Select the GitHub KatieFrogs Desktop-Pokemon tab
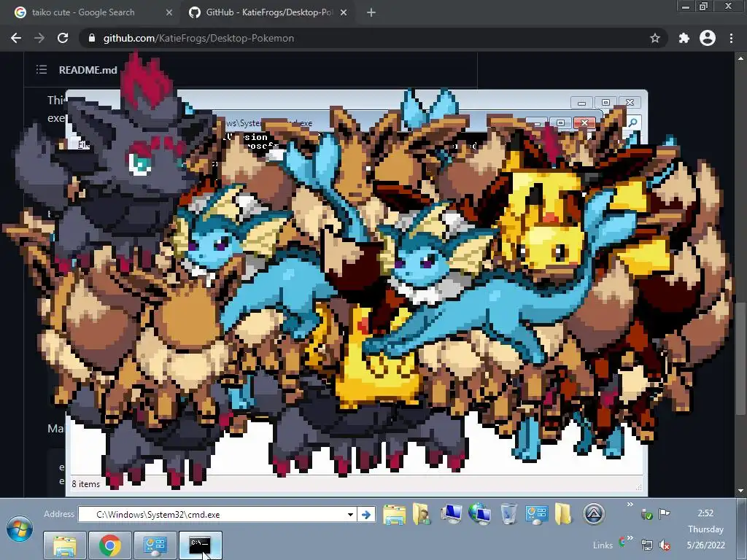This screenshot has width=747, height=560. pyautogui.click(x=268, y=12)
